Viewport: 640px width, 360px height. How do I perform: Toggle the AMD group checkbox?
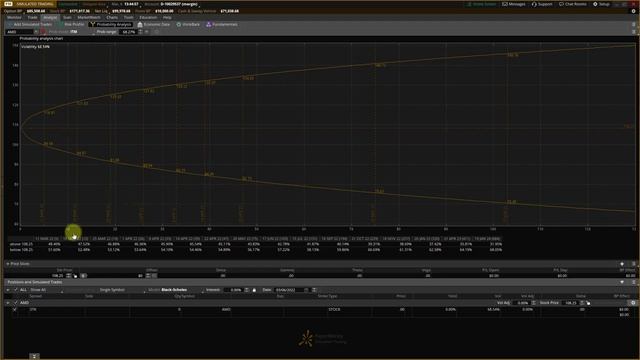(x=16, y=303)
